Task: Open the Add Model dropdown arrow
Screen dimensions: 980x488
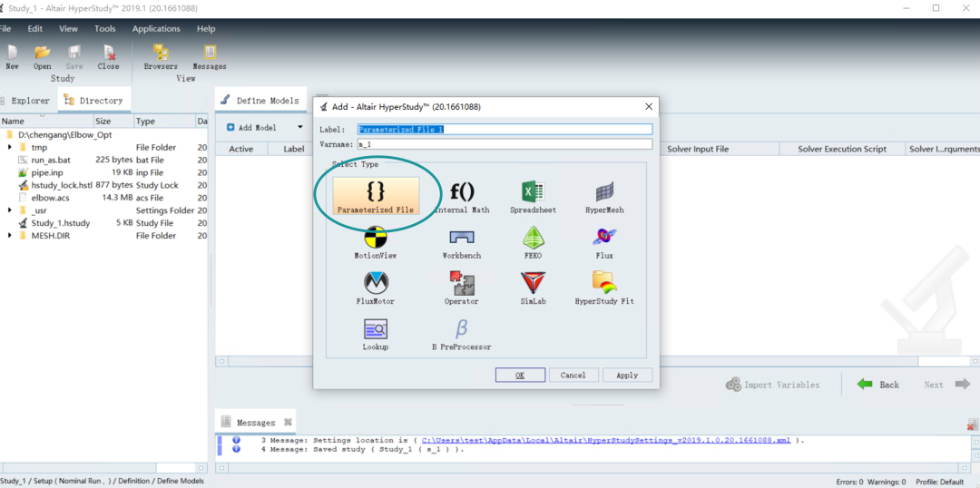Action: 300,128
